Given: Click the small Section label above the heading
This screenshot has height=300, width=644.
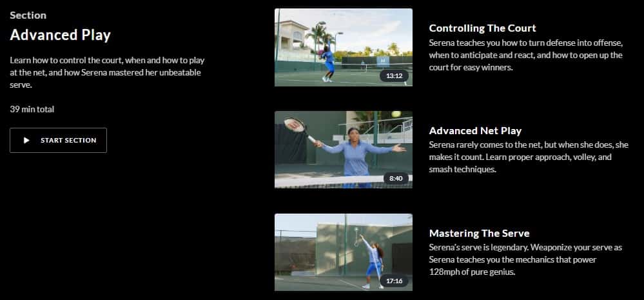Looking at the screenshot, I should tap(28, 15).
